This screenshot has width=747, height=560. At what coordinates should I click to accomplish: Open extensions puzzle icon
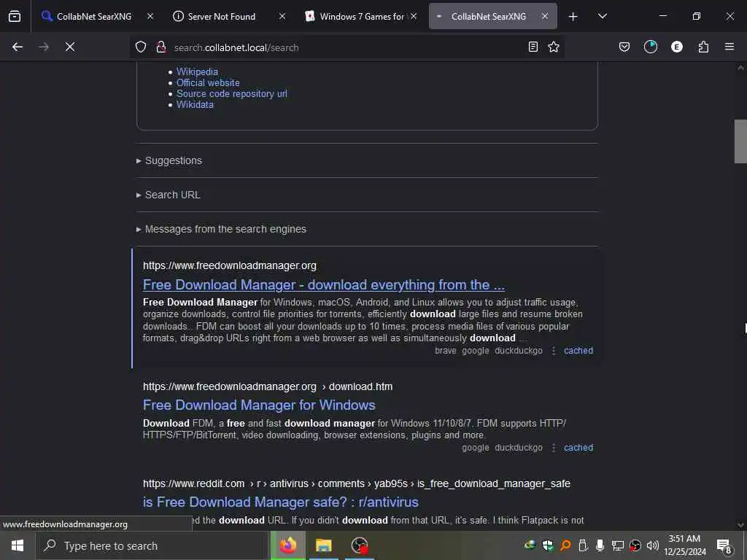(x=703, y=47)
